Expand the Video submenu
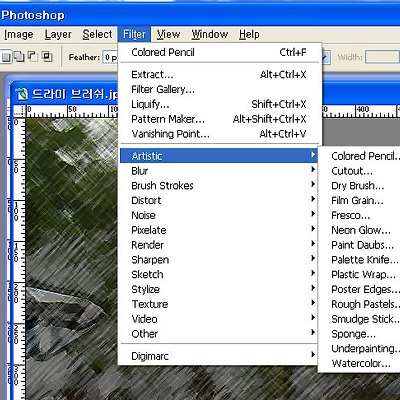Viewport: 400px width, 400px height. click(x=219, y=319)
